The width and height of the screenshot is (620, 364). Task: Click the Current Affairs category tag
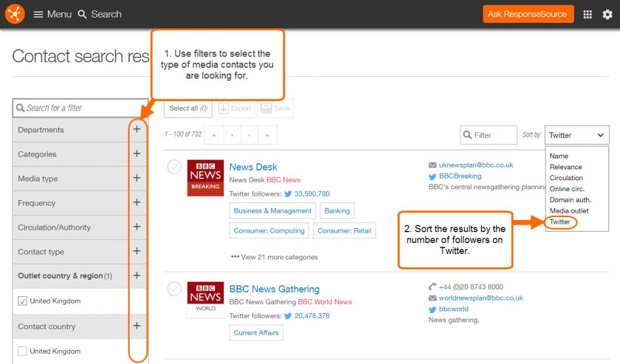click(x=256, y=333)
